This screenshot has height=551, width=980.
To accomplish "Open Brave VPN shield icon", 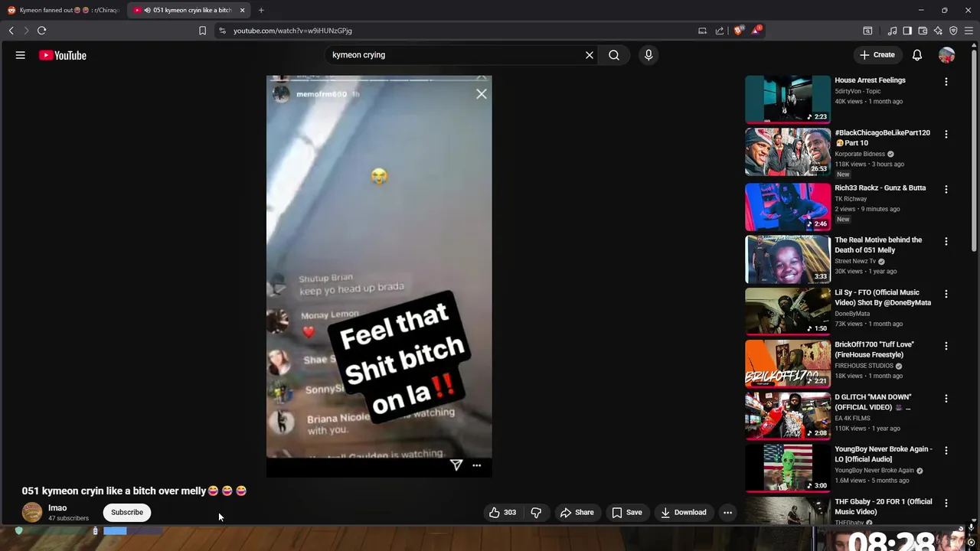I will pos(953,31).
